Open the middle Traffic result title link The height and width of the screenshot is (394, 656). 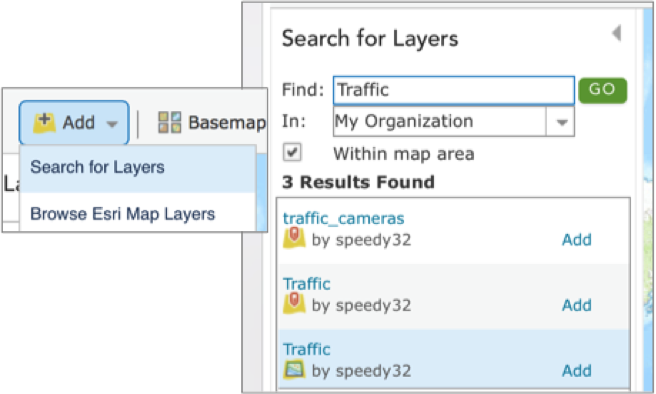pyautogui.click(x=307, y=284)
